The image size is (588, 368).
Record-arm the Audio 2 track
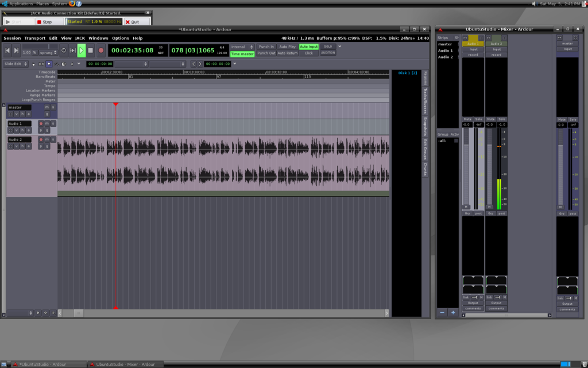41,140
